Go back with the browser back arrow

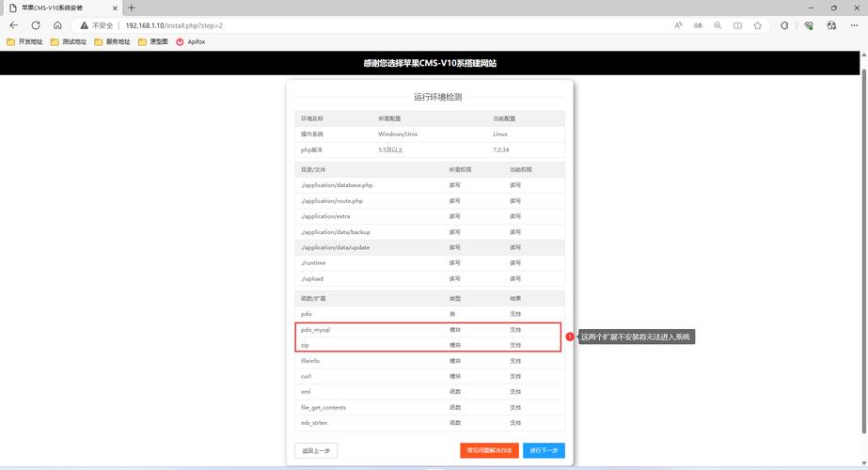[x=14, y=25]
